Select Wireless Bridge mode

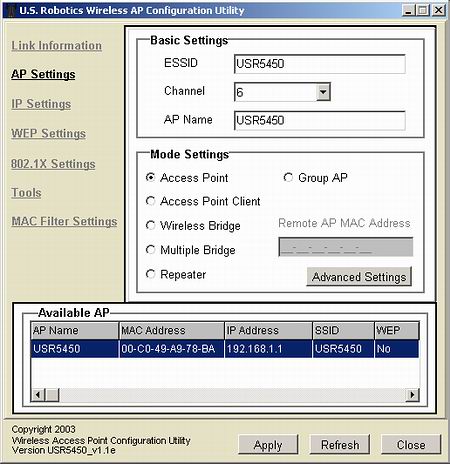151,226
